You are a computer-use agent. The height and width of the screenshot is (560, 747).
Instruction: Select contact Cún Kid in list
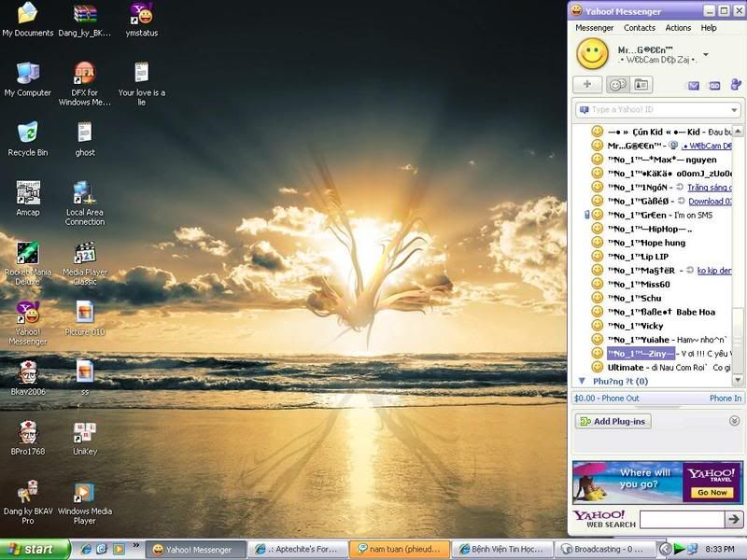pos(660,132)
